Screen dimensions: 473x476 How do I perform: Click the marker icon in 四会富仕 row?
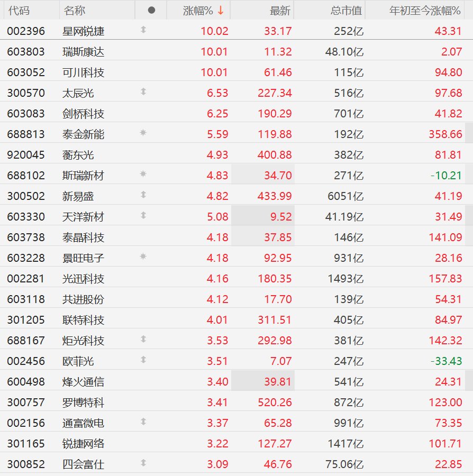click(143, 463)
